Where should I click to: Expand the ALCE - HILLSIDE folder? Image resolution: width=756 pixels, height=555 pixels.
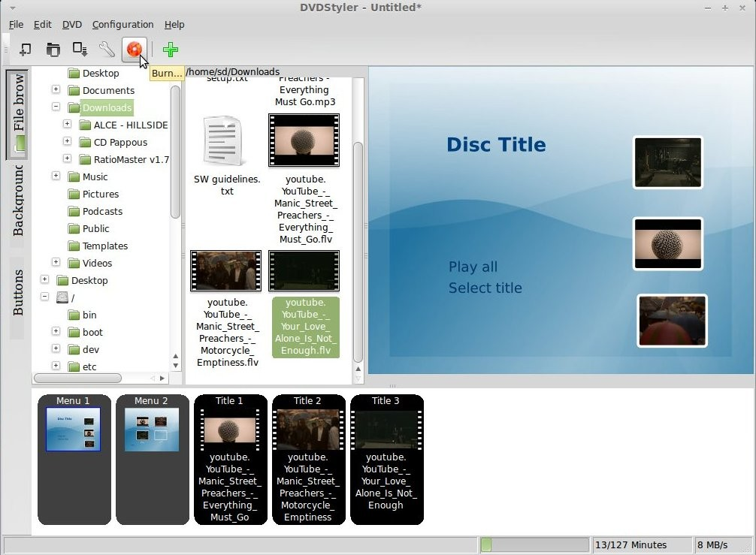coord(67,125)
